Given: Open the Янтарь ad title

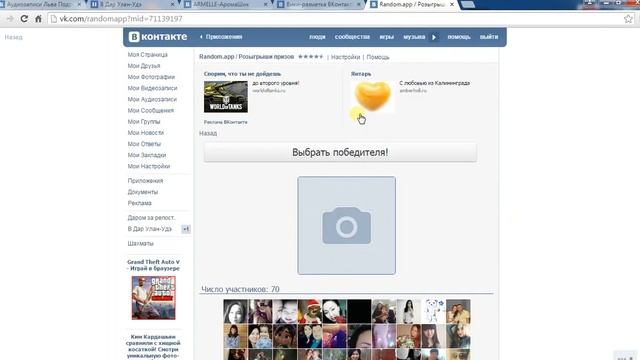Looking at the screenshot, I should click(361, 74).
